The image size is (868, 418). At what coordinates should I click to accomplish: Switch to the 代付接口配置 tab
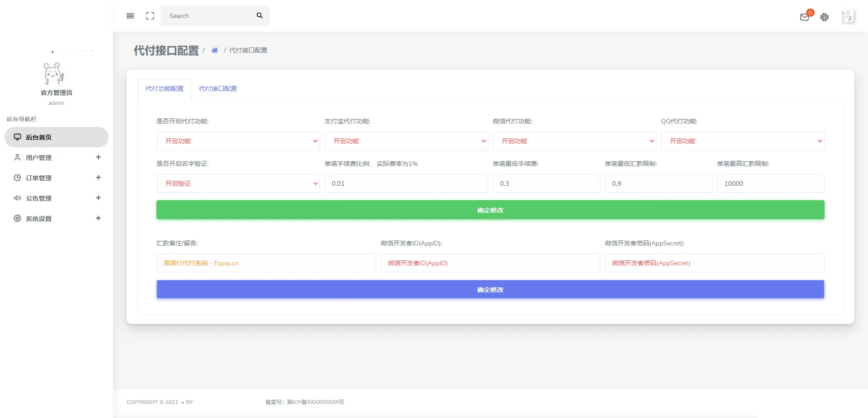point(218,89)
